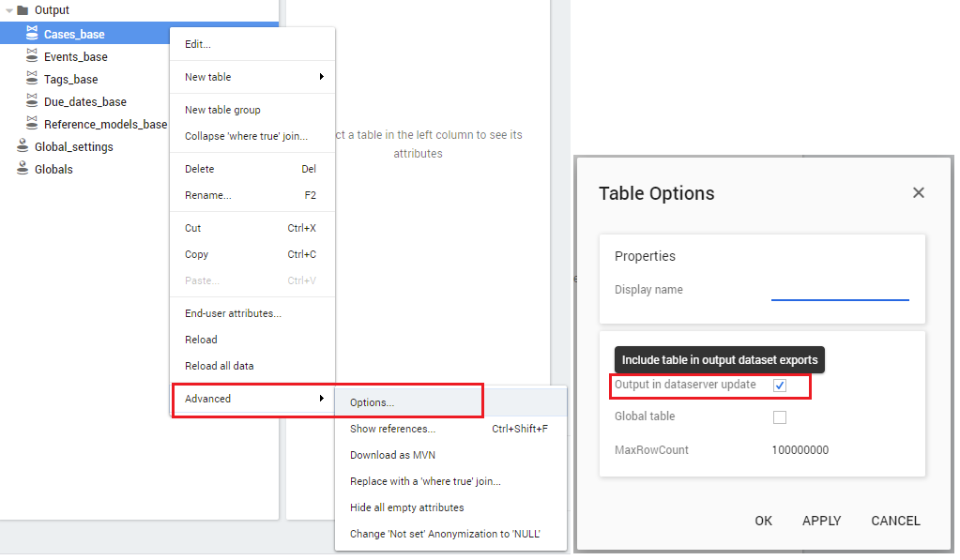Click the Cases_base table icon
Screen dimensions: 960x560
coord(32,34)
